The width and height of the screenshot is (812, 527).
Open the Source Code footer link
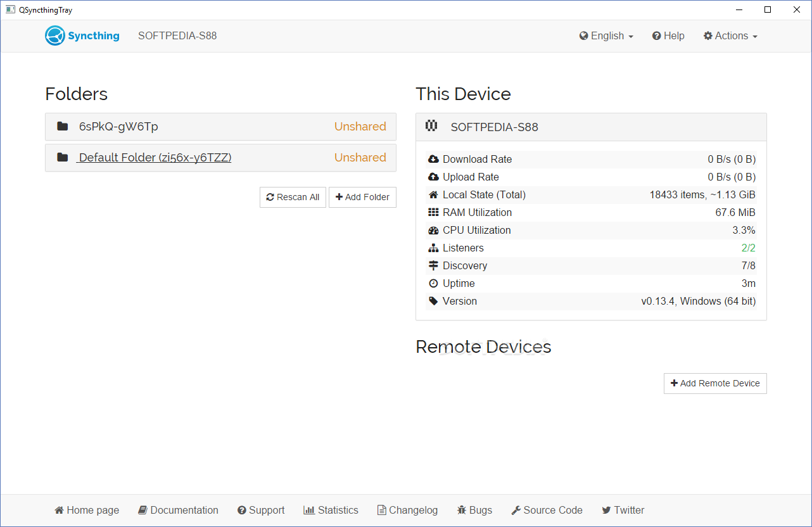click(547, 510)
